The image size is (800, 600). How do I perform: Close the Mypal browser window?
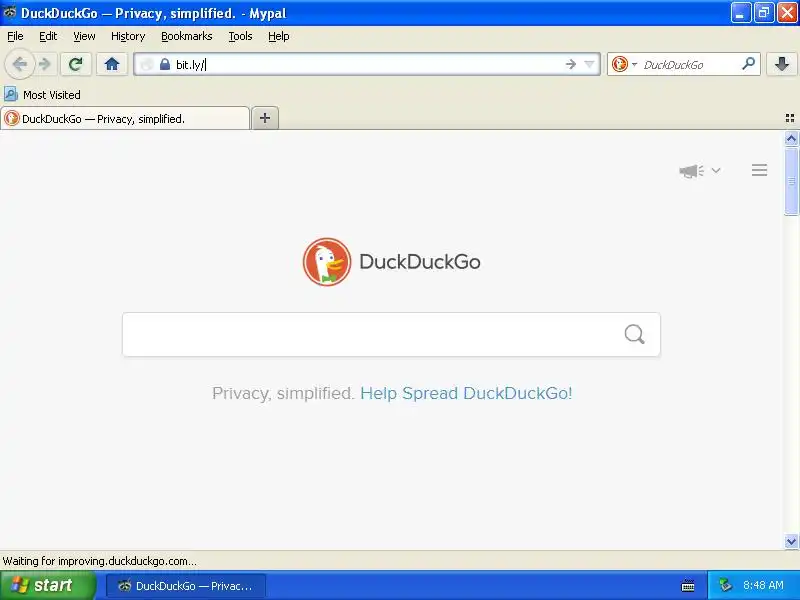787,13
